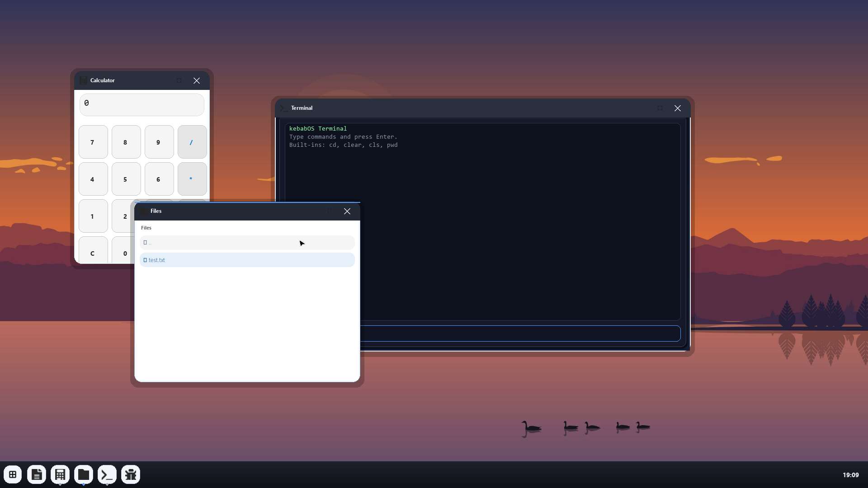The width and height of the screenshot is (868, 488).
Task: Open the Terminal prompt icon in taskbar
Action: tap(107, 474)
